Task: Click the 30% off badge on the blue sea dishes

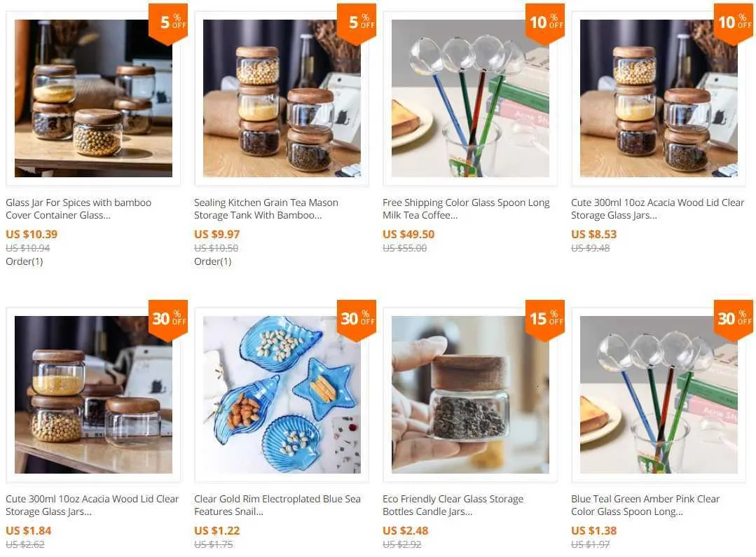Action: [x=357, y=319]
